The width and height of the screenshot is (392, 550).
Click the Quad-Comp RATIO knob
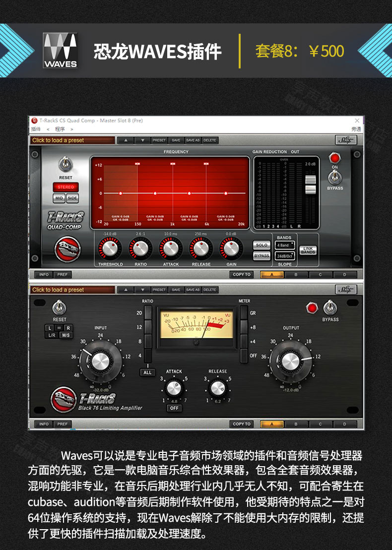[x=140, y=248]
